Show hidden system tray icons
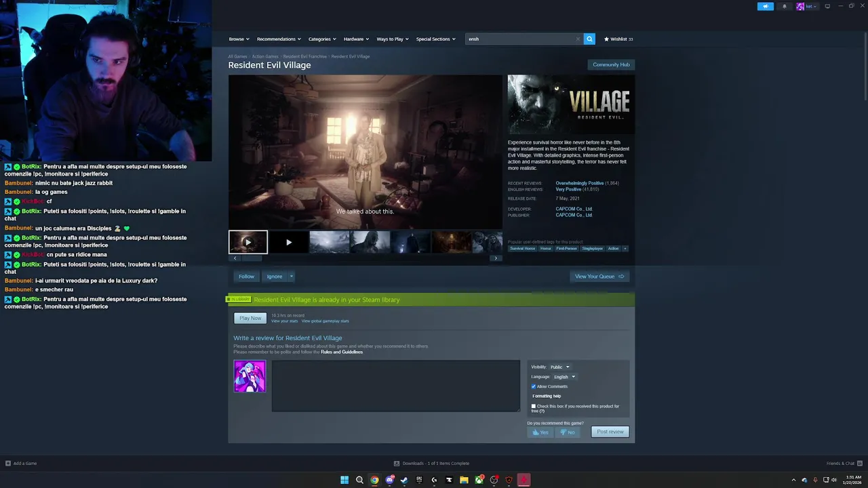This screenshot has height=488, width=868. click(793, 480)
